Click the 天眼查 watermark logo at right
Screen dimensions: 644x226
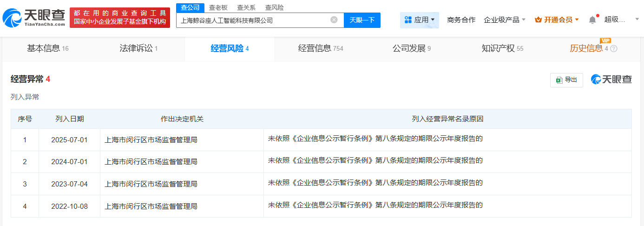pyautogui.click(x=611, y=80)
